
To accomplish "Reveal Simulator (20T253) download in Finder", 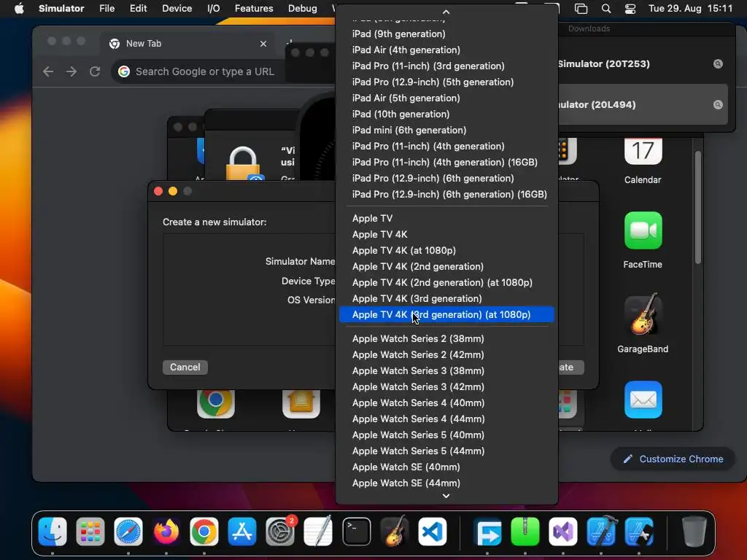I will (718, 64).
